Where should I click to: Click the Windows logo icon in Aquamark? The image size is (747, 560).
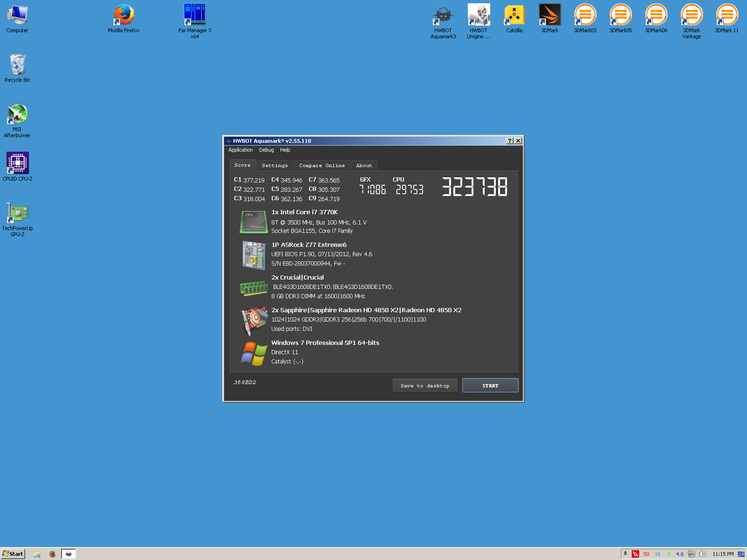tap(254, 353)
